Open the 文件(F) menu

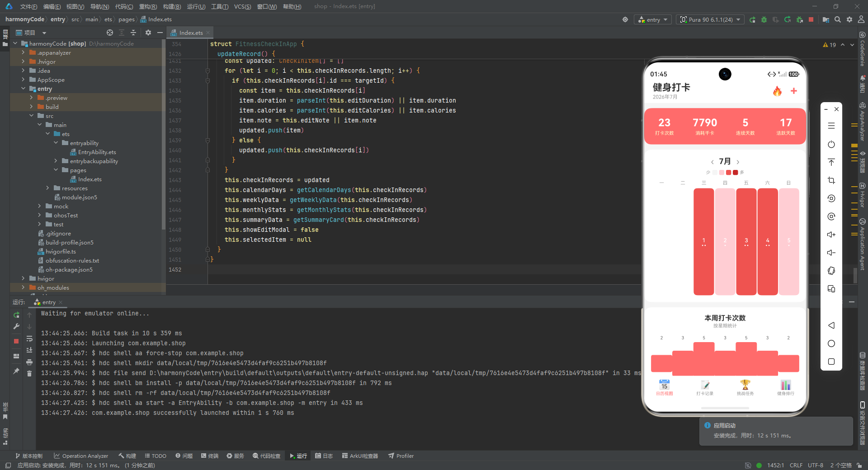point(28,6)
